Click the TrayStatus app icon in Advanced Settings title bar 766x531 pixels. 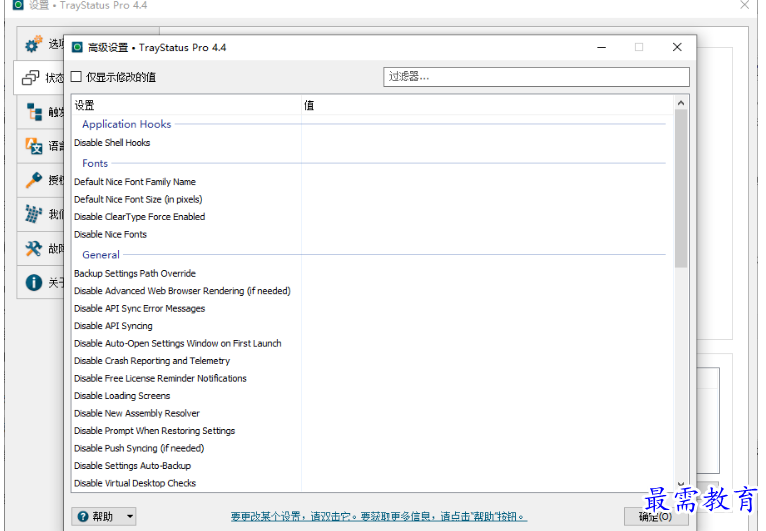pyautogui.click(x=77, y=47)
